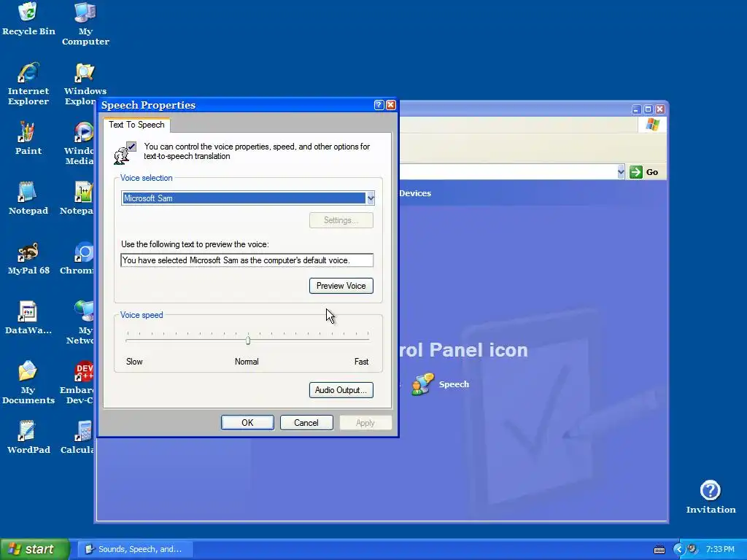Viewport: 747px width, 560px height.
Task: Click the speaker icon in the system tray
Action: click(692, 549)
